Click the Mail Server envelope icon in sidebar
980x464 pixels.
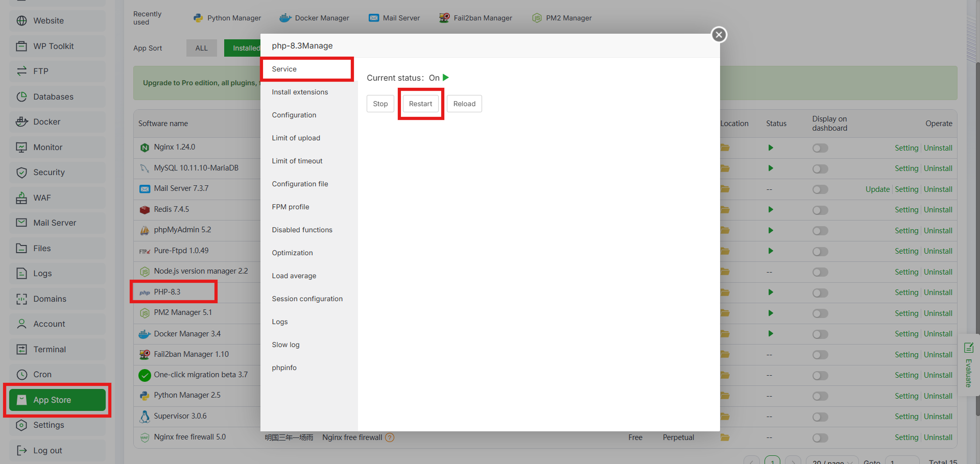[21, 223]
